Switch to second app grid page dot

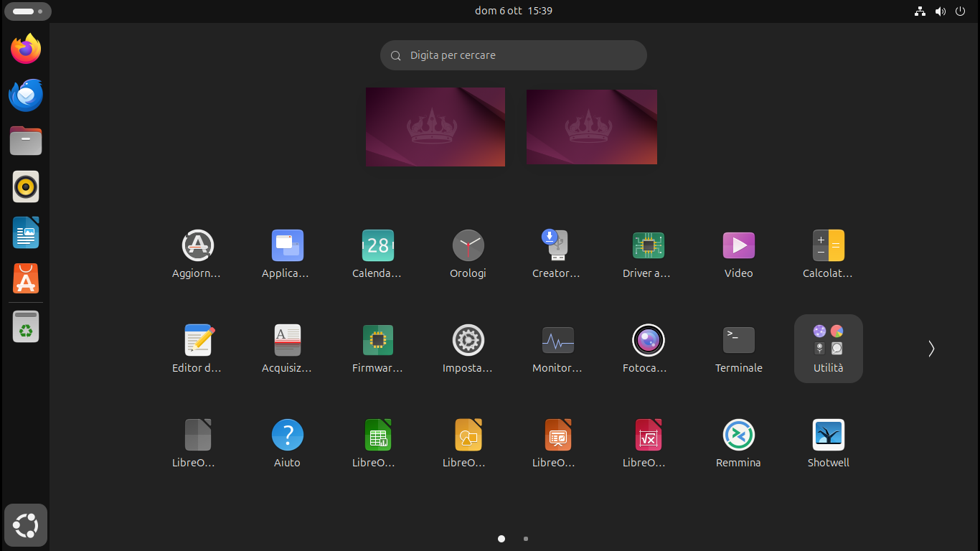click(x=526, y=539)
